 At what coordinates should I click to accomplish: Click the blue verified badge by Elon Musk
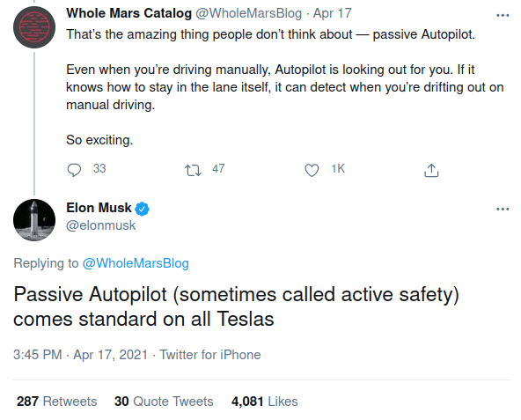[143, 209]
